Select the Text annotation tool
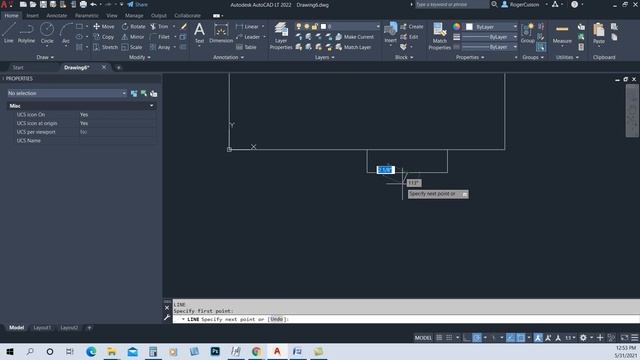The image size is (640, 360). click(199, 33)
